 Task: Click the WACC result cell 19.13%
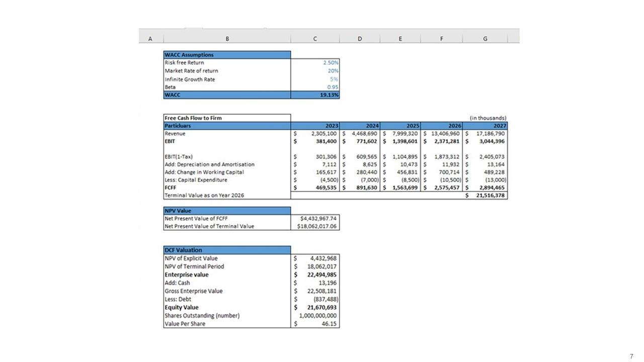pos(315,95)
